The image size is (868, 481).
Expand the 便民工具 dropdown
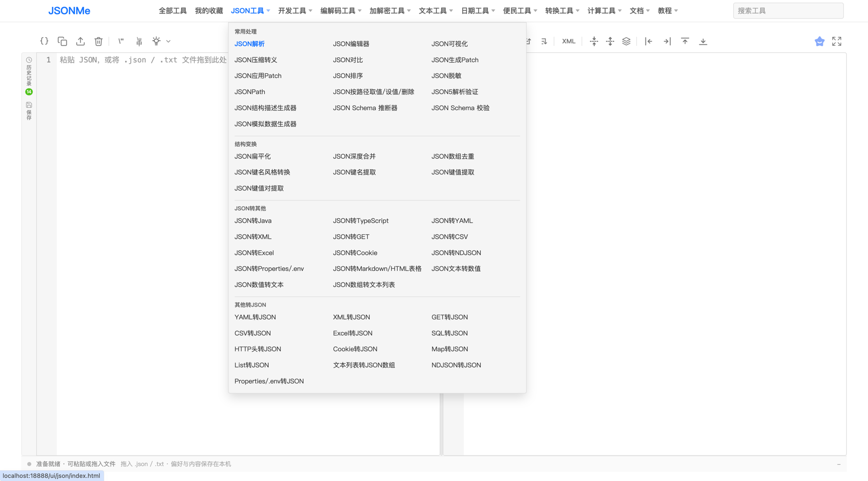click(x=520, y=11)
